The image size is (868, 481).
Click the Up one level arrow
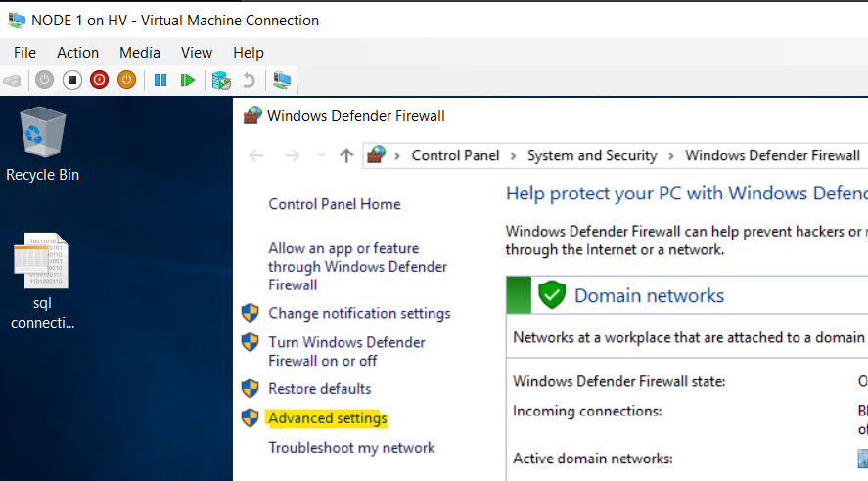pos(346,155)
